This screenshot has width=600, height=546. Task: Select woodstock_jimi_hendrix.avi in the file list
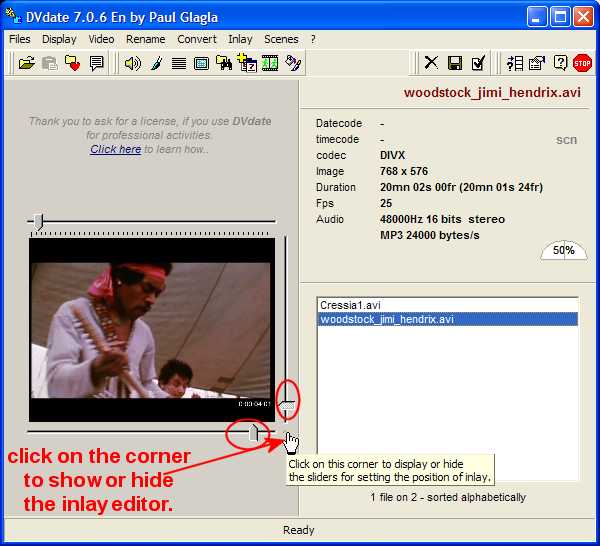point(447,319)
